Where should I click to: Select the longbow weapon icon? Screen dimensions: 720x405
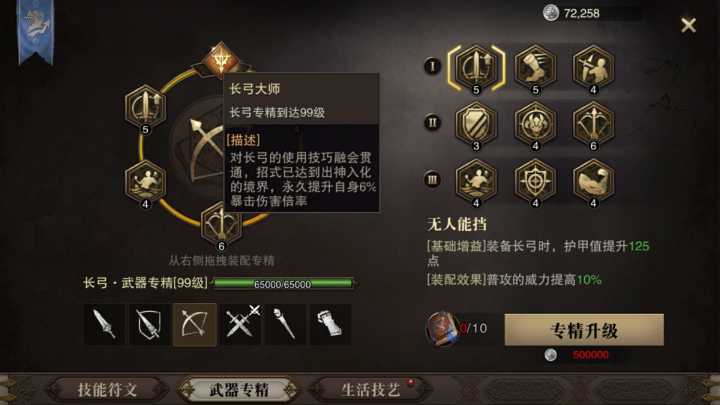195,324
